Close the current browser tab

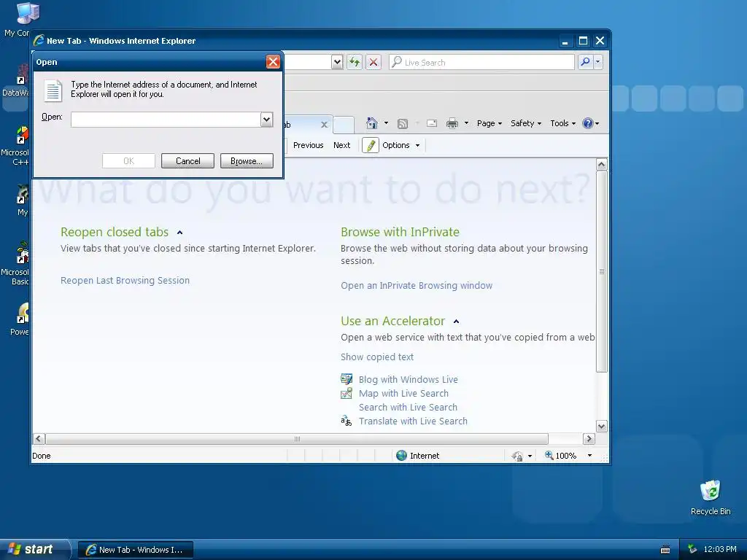[325, 125]
